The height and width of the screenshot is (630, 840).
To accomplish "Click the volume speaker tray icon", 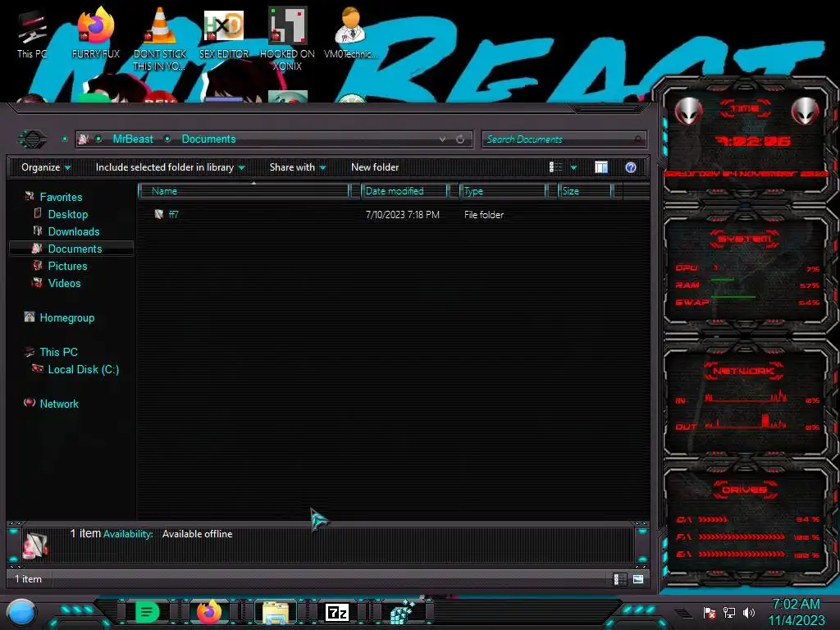I will pos(749,612).
